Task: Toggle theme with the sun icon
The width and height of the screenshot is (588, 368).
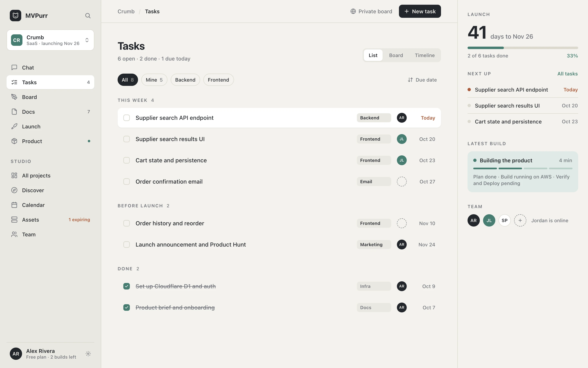Action: coord(88,354)
